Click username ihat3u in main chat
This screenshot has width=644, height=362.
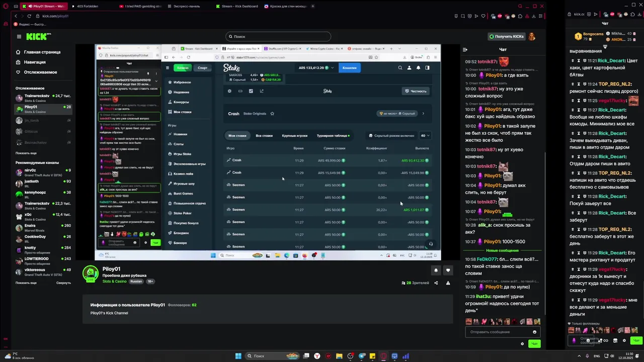[x=482, y=297]
